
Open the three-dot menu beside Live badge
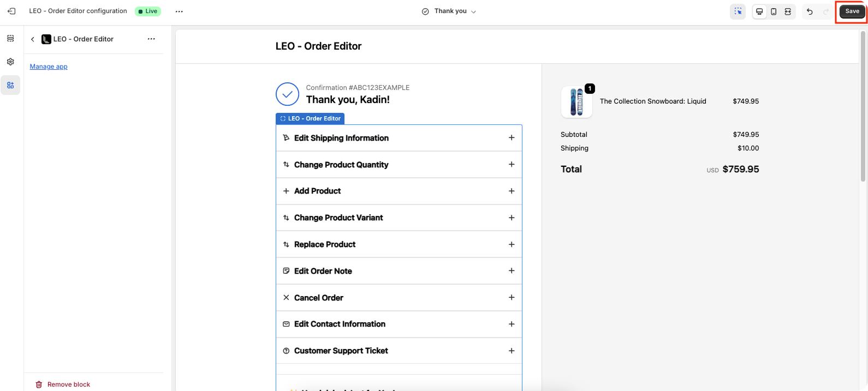coord(179,11)
